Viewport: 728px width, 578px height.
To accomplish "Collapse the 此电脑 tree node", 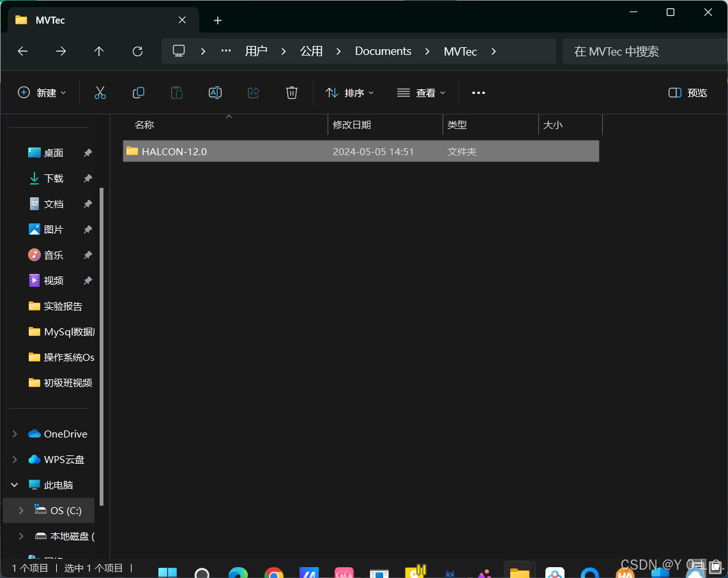I will pyautogui.click(x=15, y=485).
